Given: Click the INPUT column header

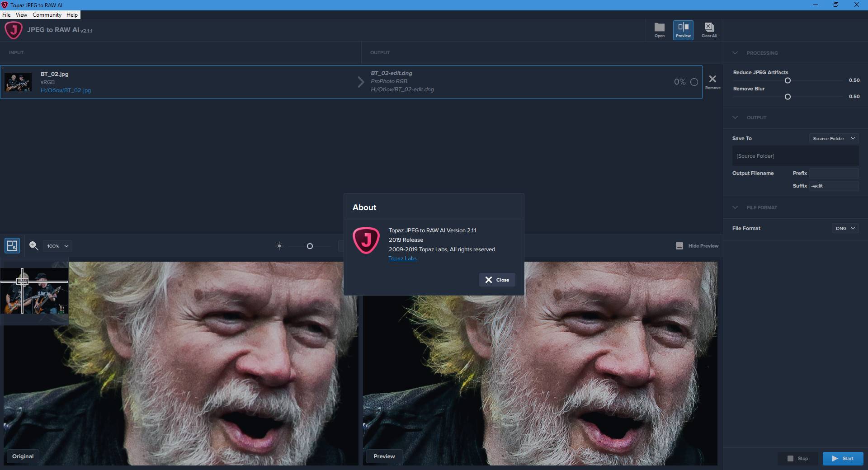Looking at the screenshot, I should point(16,52).
